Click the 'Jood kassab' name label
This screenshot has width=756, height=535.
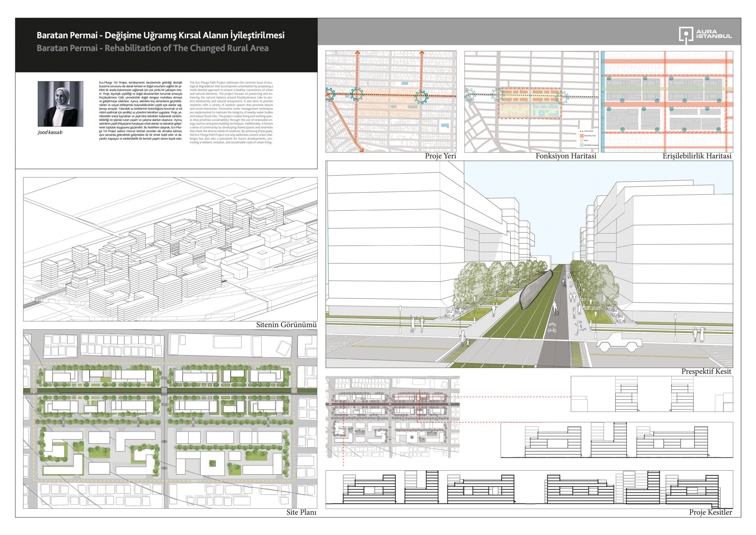coord(50,132)
